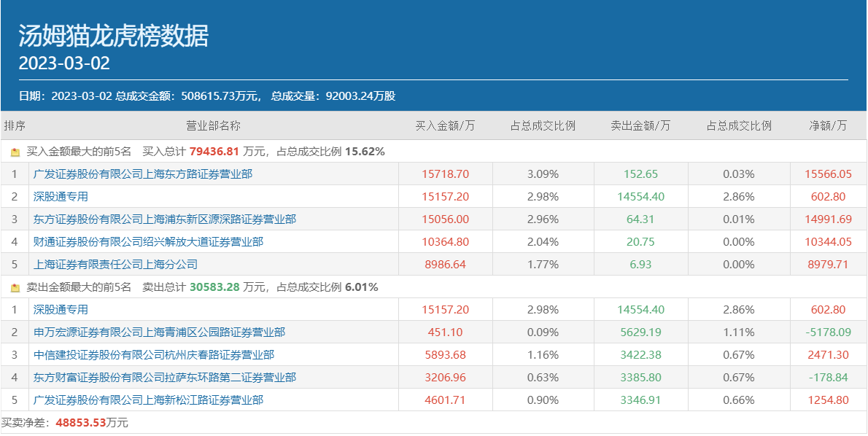Open 广发证券上海东方路证券营业部 link
The width and height of the screenshot is (868, 436).
(143, 174)
